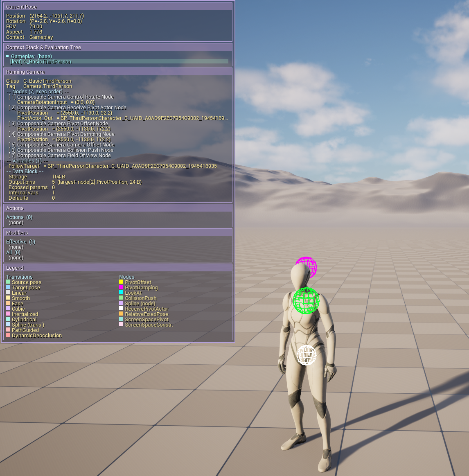The image size is (469, 476).
Task: Click the magenta PivotDamping wireframe sphere
Action: 307,266
